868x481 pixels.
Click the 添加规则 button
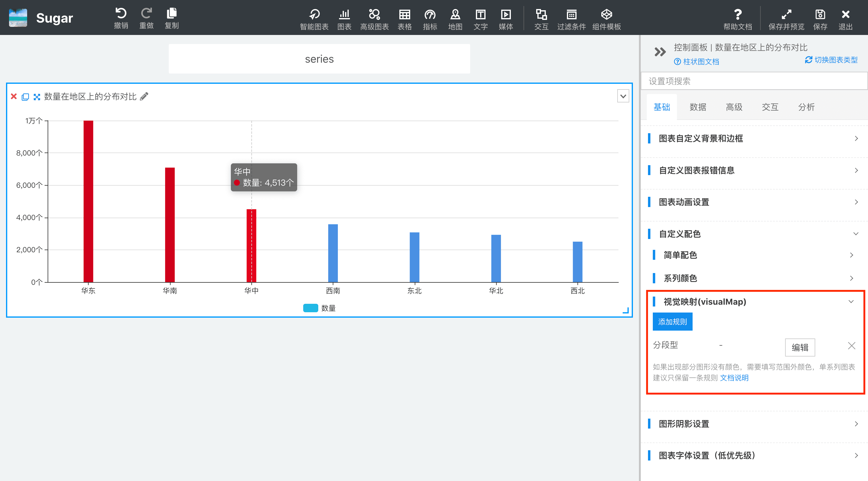(672, 322)
